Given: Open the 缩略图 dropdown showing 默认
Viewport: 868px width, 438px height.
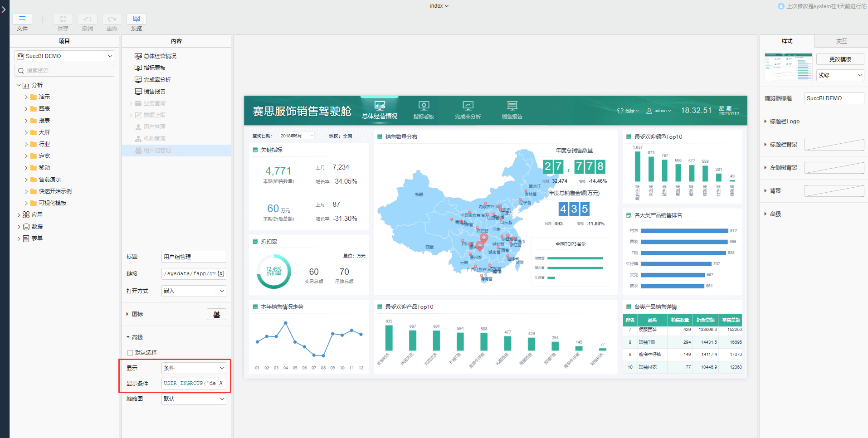Looking at the screenshot, I should coord(193,399).
